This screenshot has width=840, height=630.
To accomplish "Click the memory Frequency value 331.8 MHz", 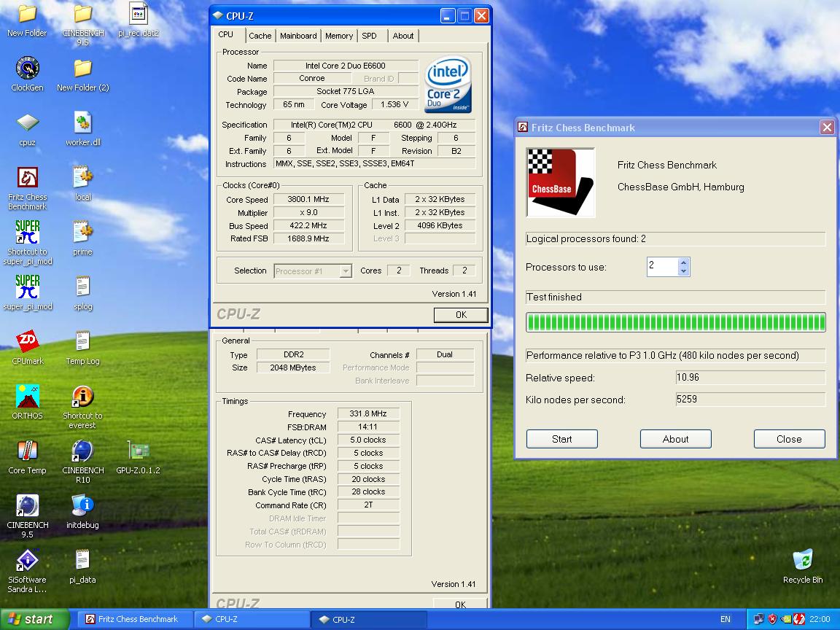I will [368, 413].
